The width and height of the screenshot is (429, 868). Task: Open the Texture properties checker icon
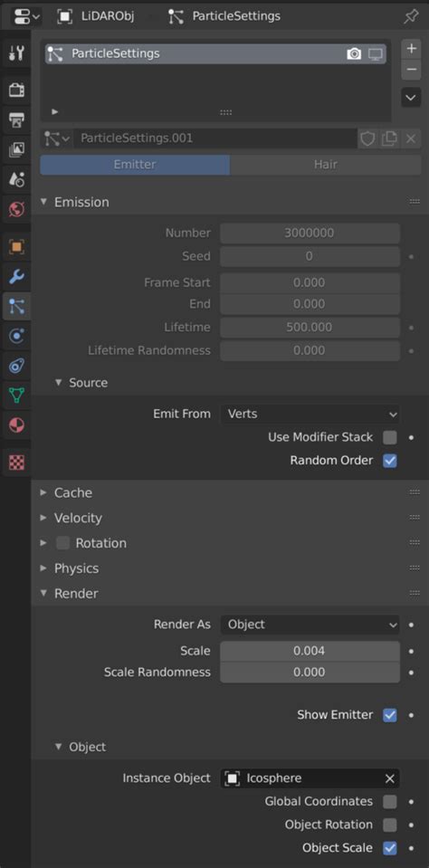(16, 463)
